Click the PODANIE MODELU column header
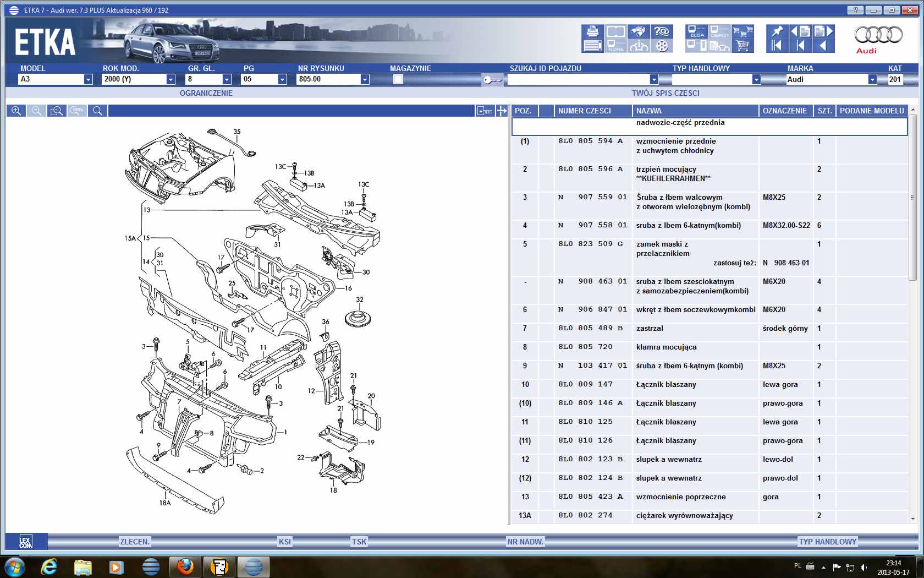Viewport: 924px width, 578px height. tap(872, 111)
